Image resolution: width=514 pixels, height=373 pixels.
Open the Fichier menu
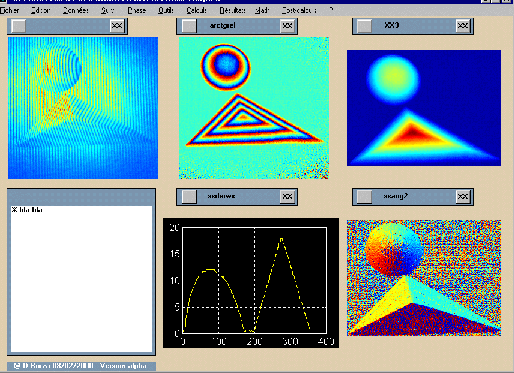[x=10, y=11]
